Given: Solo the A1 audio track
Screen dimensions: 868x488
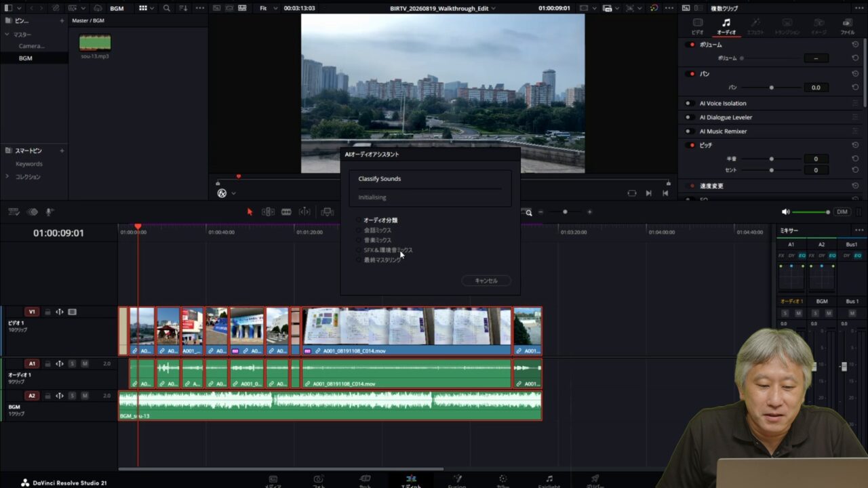Looking at the screenshot, I should (x=72, y=364).
